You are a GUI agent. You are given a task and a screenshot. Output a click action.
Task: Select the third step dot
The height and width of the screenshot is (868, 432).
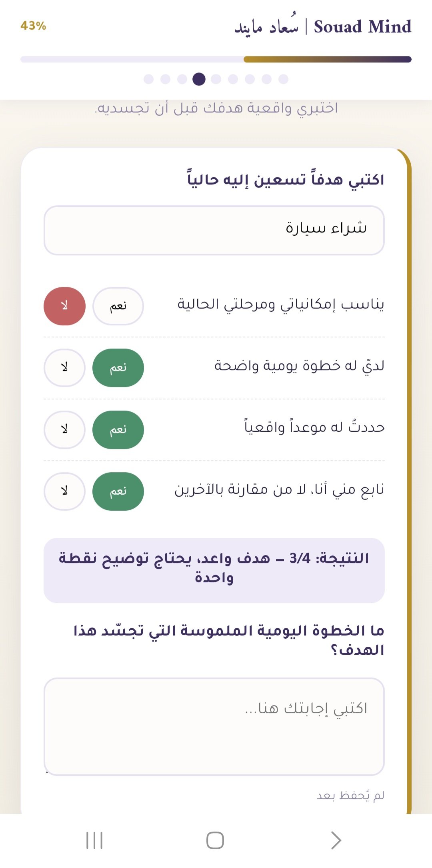(x=182, y=79)
